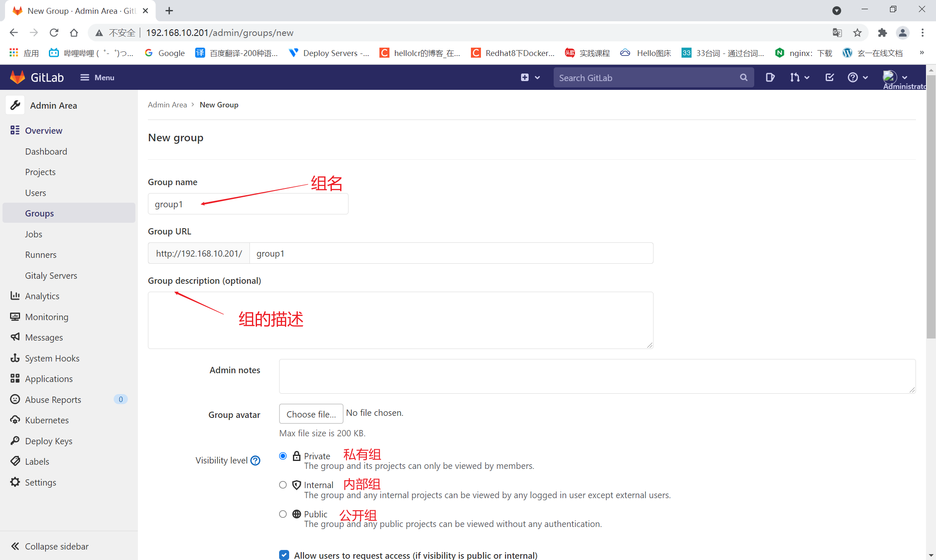
Task: Open the issues icon in navbar
Action: 770,77
